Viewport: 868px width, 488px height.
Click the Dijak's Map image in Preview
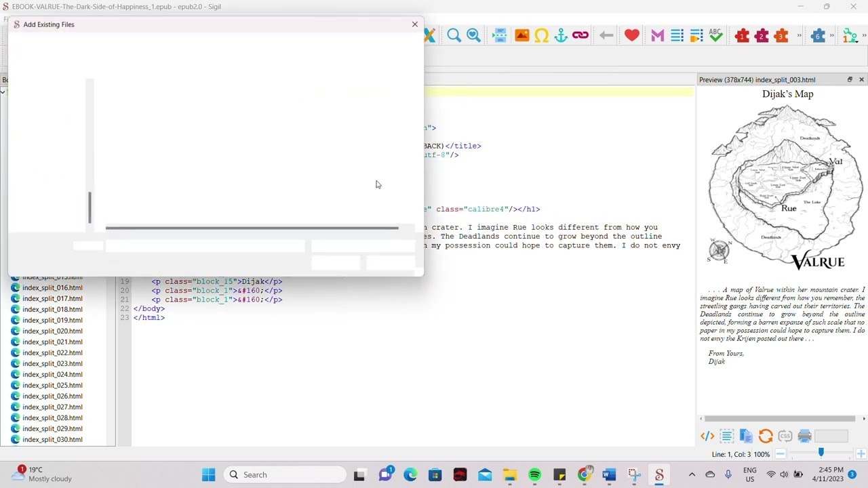tap(787, 188)
